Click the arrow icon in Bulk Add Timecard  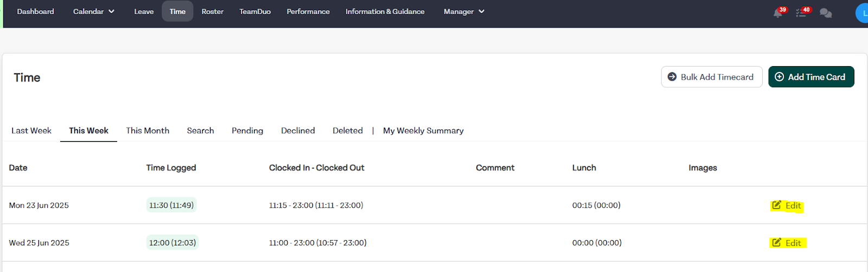[x=672, y=76]
